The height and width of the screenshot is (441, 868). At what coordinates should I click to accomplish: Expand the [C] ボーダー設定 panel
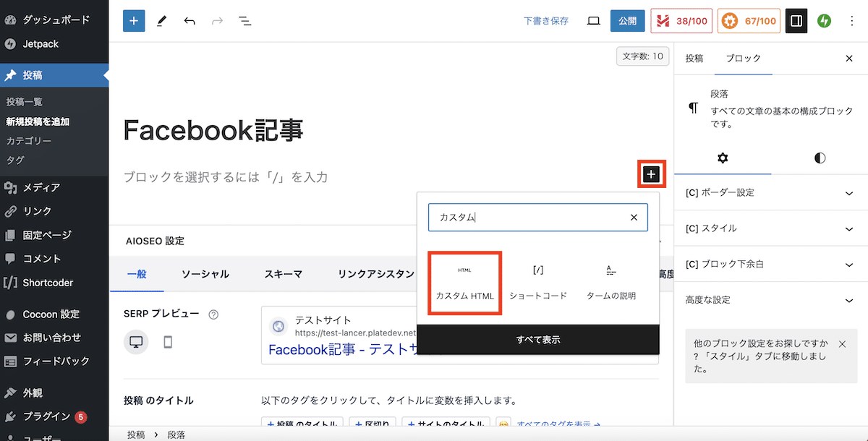click(x=771, y=193)
